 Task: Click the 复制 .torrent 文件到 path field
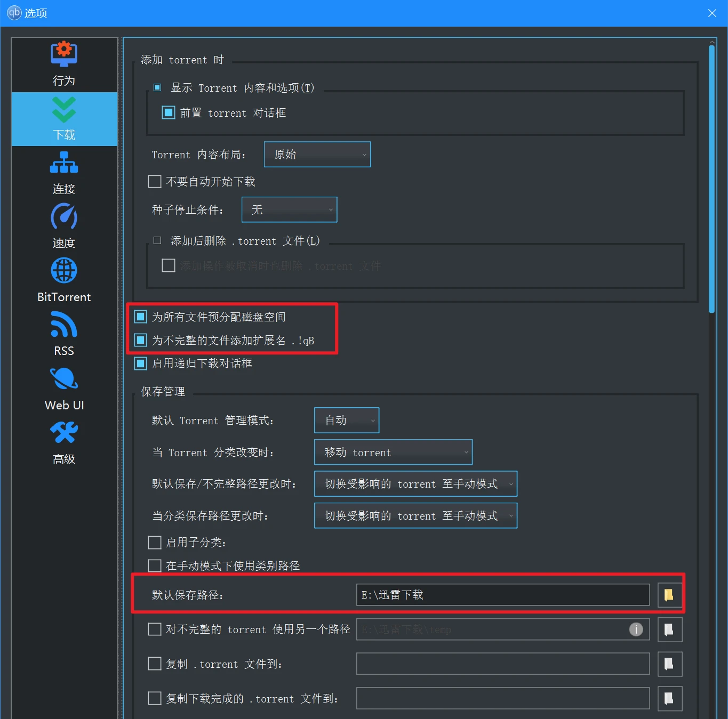coord(503,664)
